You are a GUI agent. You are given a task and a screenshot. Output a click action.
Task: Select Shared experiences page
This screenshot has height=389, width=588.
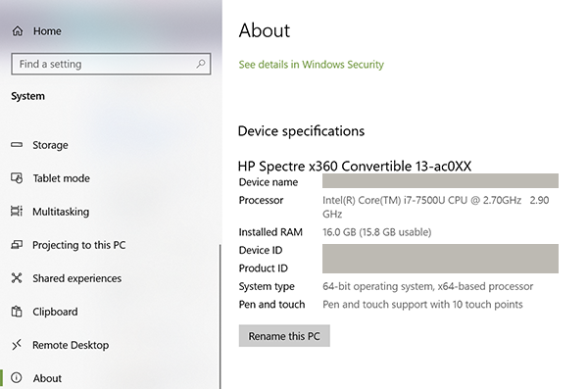coord(76,278)
